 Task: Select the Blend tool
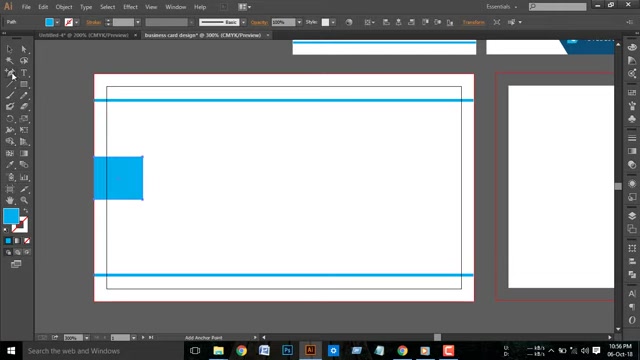point(24,165)
